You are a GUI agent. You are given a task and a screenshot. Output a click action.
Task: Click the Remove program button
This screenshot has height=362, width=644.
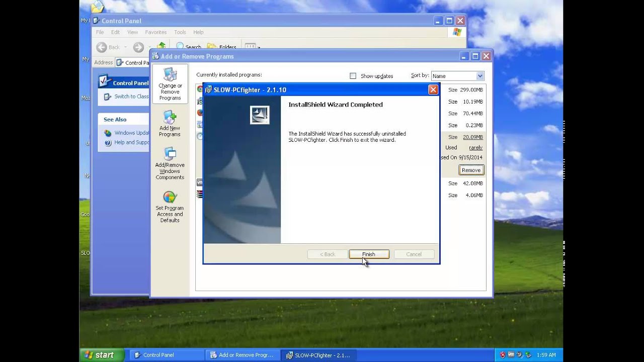(471, 170)
